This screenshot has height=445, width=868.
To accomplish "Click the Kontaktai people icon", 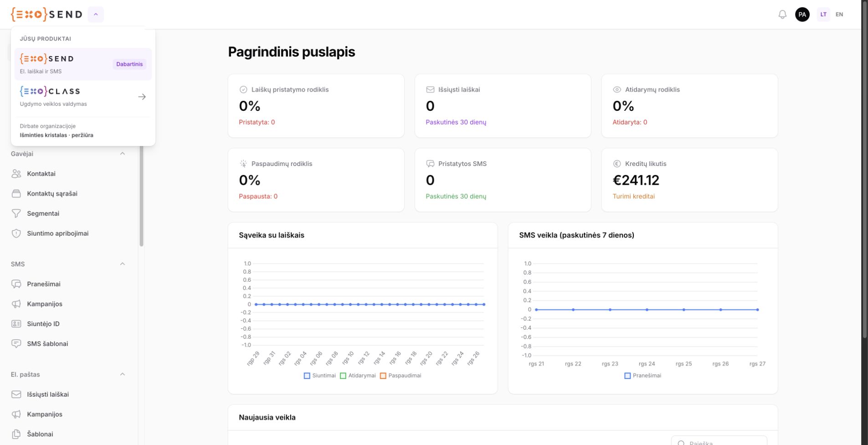I will pyautogui.click(x=16, y=174).
